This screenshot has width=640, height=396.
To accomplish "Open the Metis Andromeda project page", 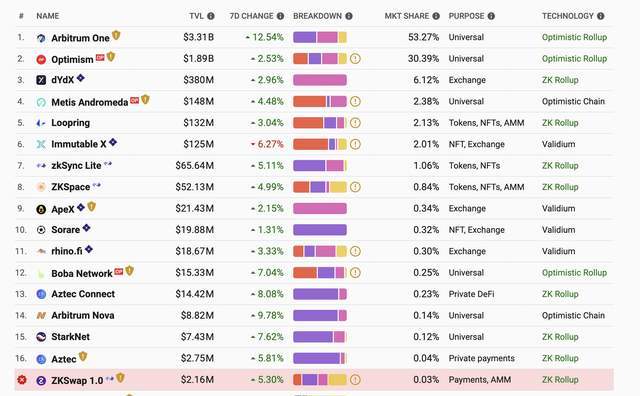I will pos(90,102).
